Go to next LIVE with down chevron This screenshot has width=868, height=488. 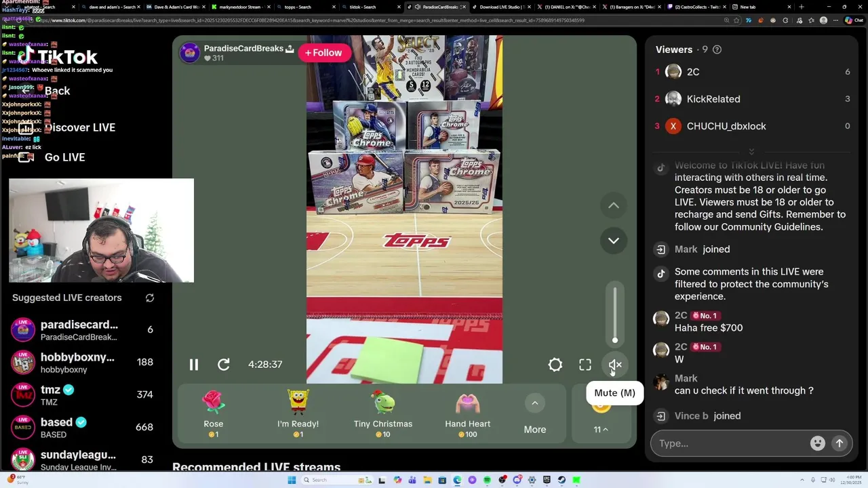[614, 241]
